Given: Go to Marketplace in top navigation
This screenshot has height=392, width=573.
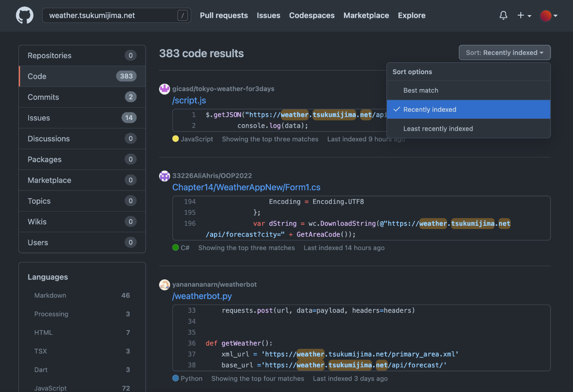Looking at the screenshot, I should 366,16.
